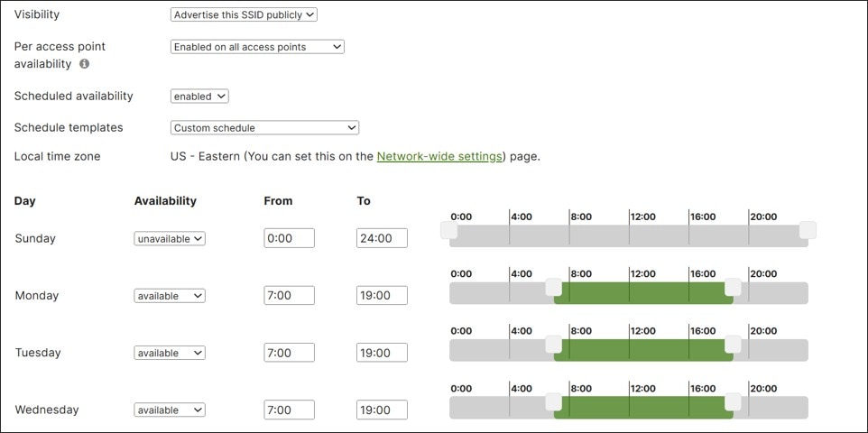
Task: Click the Sunday To time field
Action: pos(382,238)
